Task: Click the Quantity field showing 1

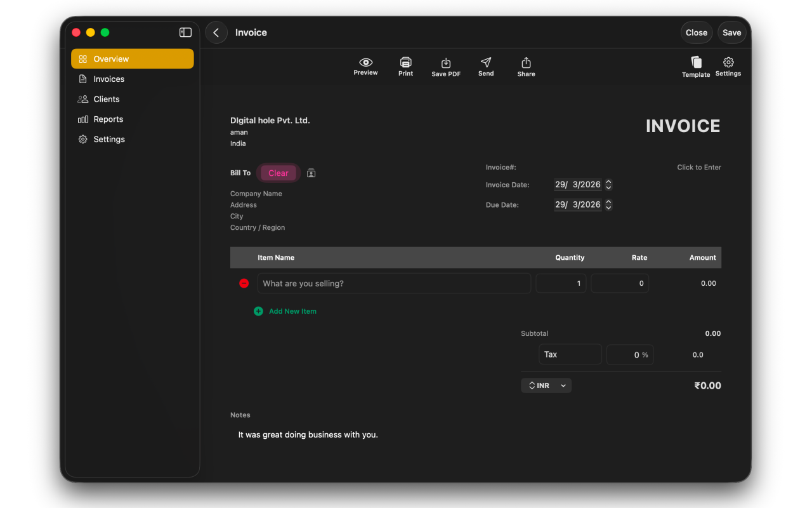Action: click(561, 283)
